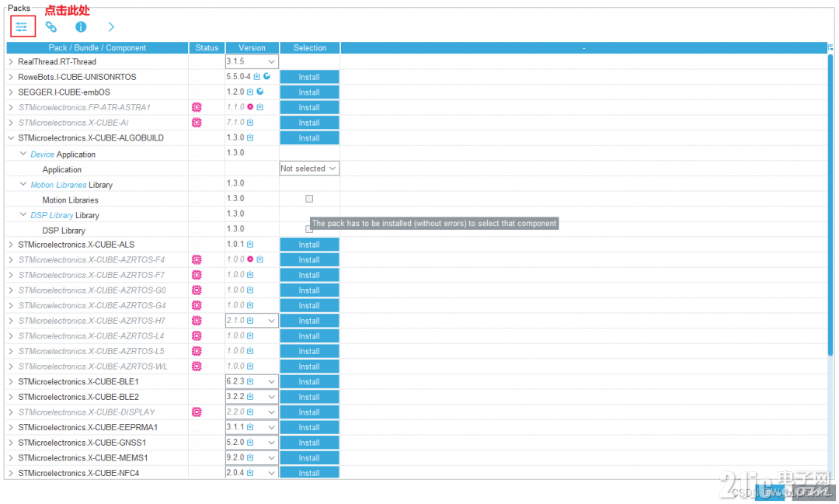This screenshot has width=839, height=504.
Task: Click download icon beside SEGGER version 1.2.0
Action: pyautogui.click(x=250, y=92)
